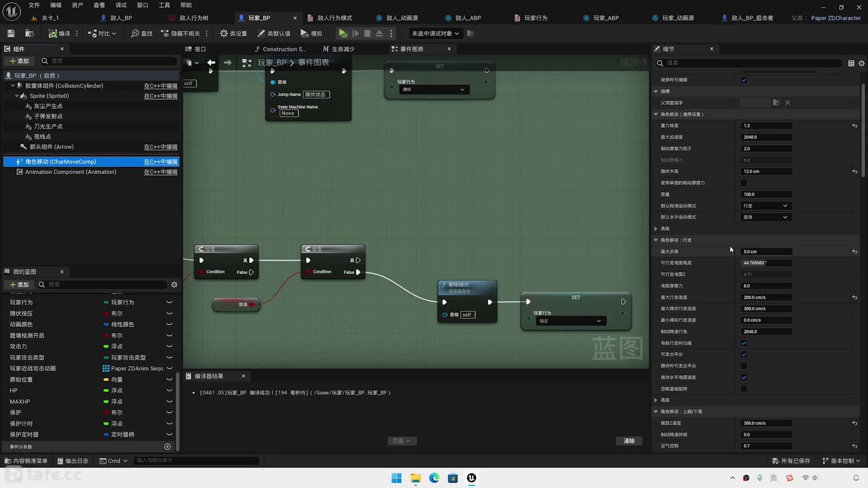Reset 跳跃Z速度 to default value
The image size is (868, 488).
point(854,423)
